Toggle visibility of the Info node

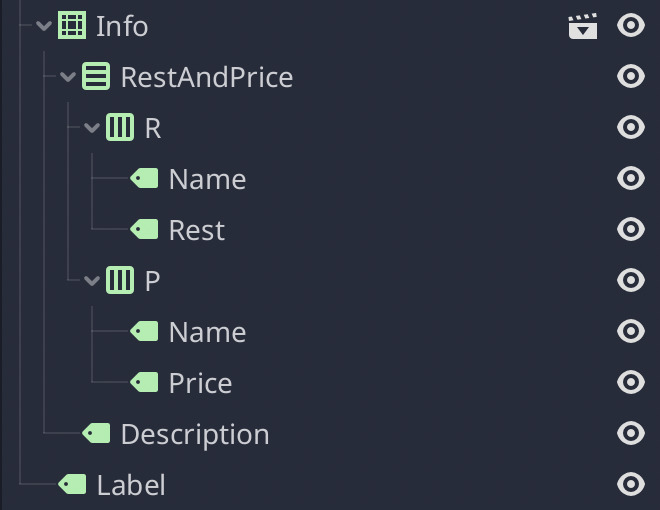tap(631, 26)
